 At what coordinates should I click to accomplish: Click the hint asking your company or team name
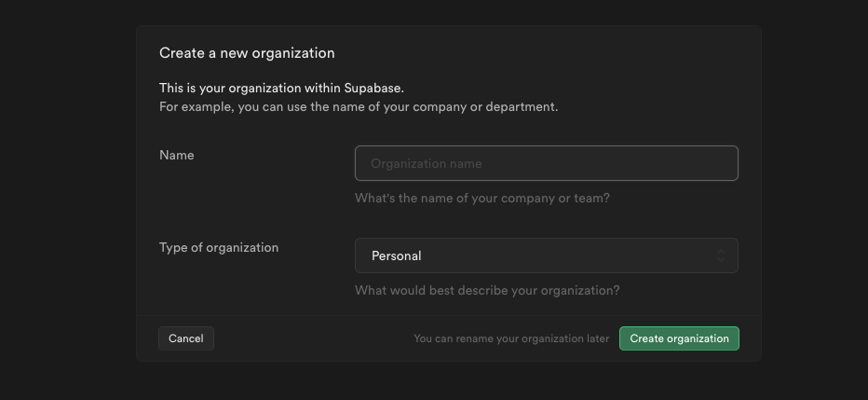click(x=482, y=199)
